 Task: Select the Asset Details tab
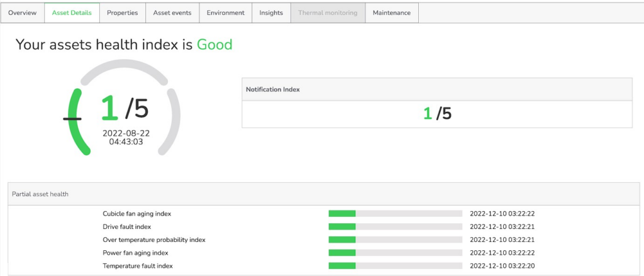72,13
